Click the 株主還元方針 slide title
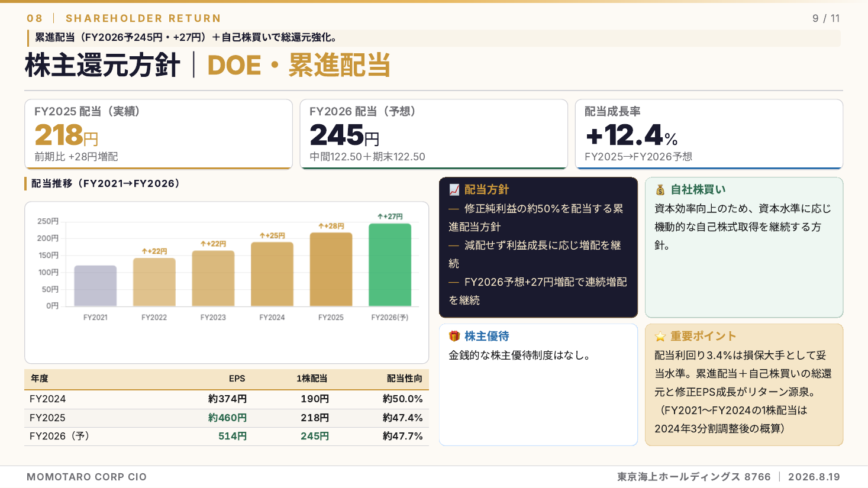Screen dimensions: 868x488 (x=102, y=65)
